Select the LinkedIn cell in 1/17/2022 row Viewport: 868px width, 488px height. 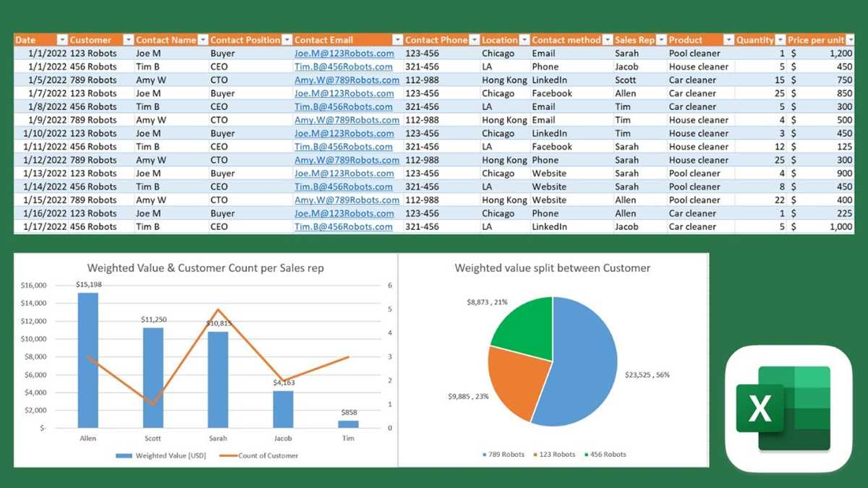coord(571,227)
